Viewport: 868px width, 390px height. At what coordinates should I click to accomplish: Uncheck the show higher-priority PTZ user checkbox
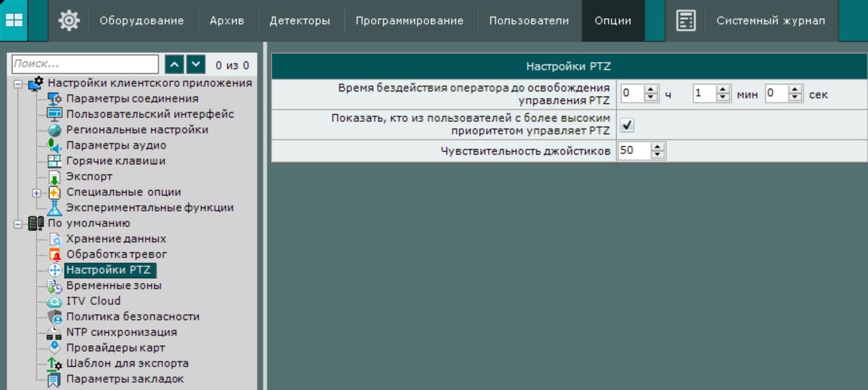(x=627, y=125)
